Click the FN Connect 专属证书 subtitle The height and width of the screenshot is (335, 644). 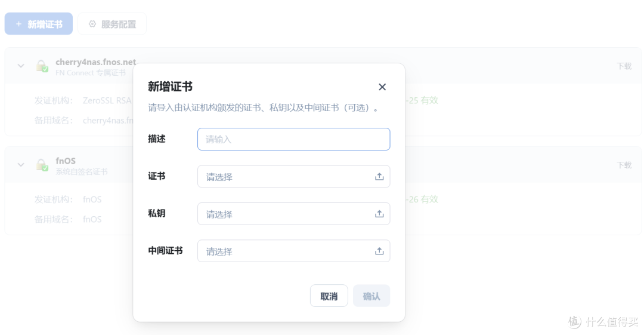tap(91, 73)
